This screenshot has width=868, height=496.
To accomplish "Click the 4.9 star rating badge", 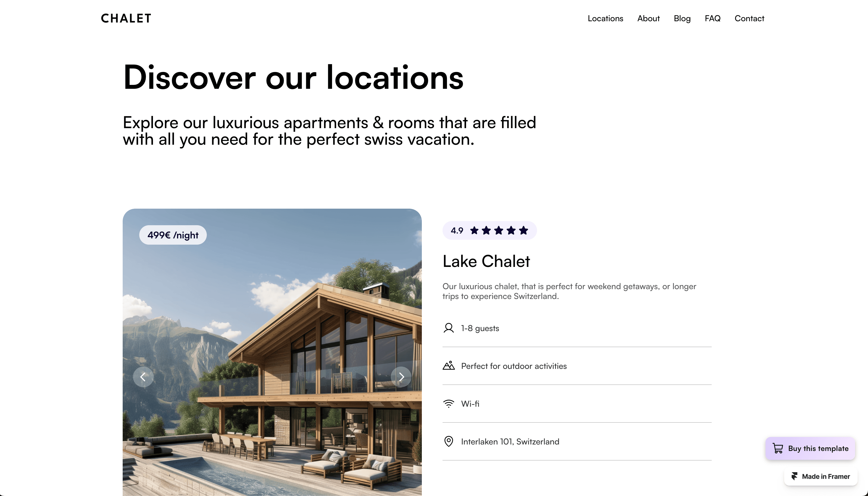I will click(x=489, y=231).
